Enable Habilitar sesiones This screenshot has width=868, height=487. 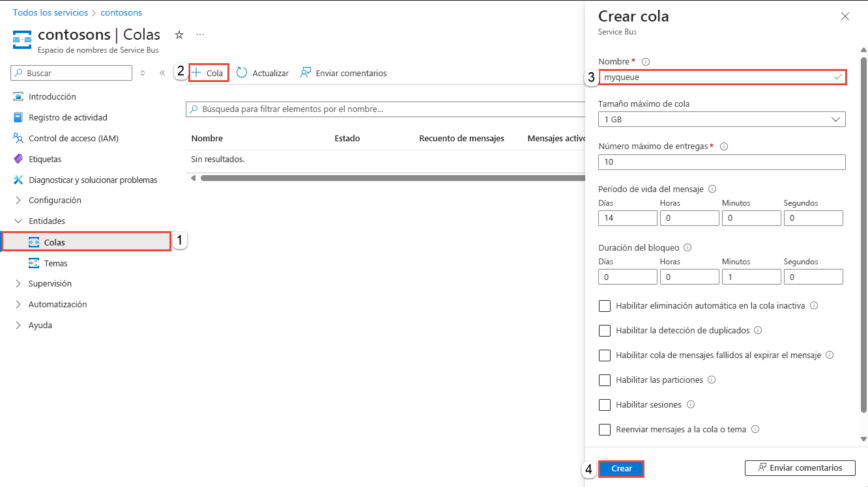pos(605,404)
